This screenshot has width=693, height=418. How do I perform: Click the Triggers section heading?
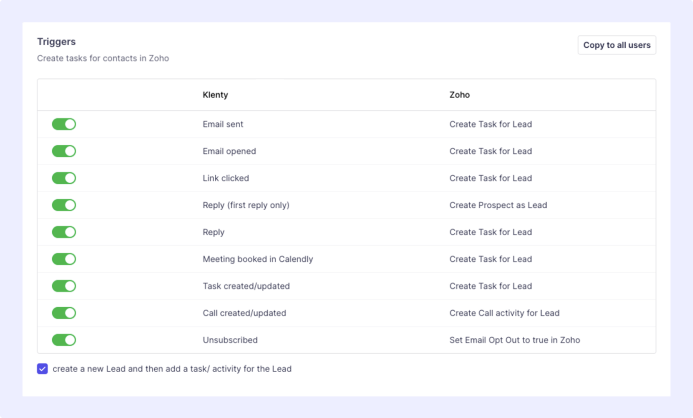coord(56,42)
